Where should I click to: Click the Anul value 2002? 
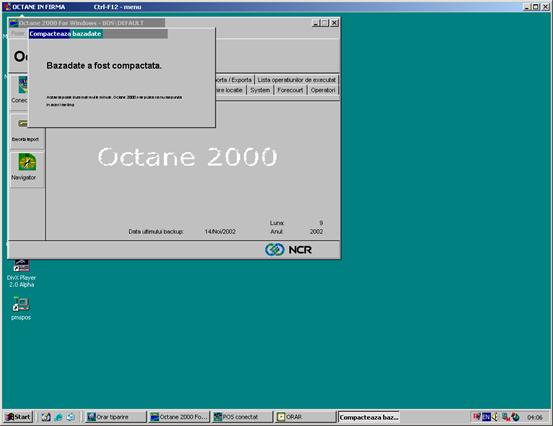tap(316, 232)
